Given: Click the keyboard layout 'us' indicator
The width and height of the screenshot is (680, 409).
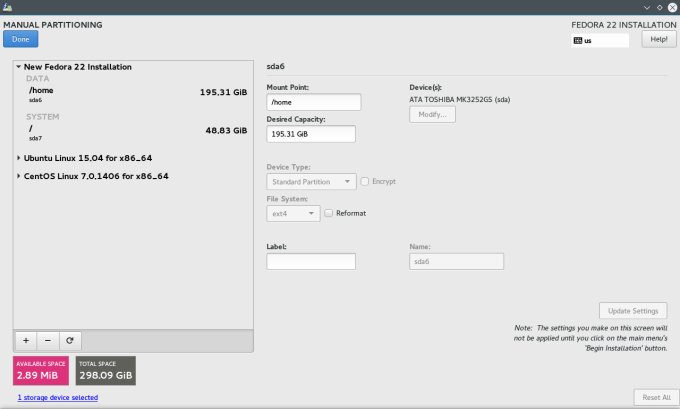Looking at the screenshot, I should tap(600, 40).
